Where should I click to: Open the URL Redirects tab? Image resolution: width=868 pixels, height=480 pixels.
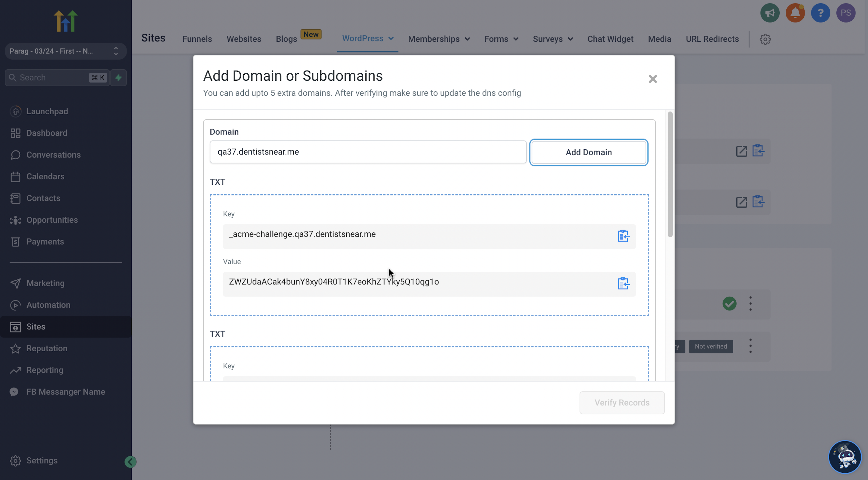712,39
